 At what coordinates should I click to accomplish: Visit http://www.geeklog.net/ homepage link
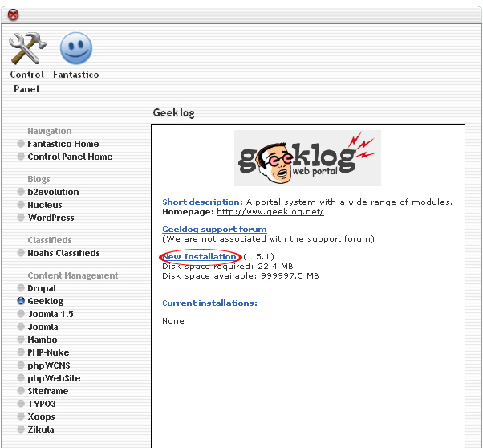point(270,212)
